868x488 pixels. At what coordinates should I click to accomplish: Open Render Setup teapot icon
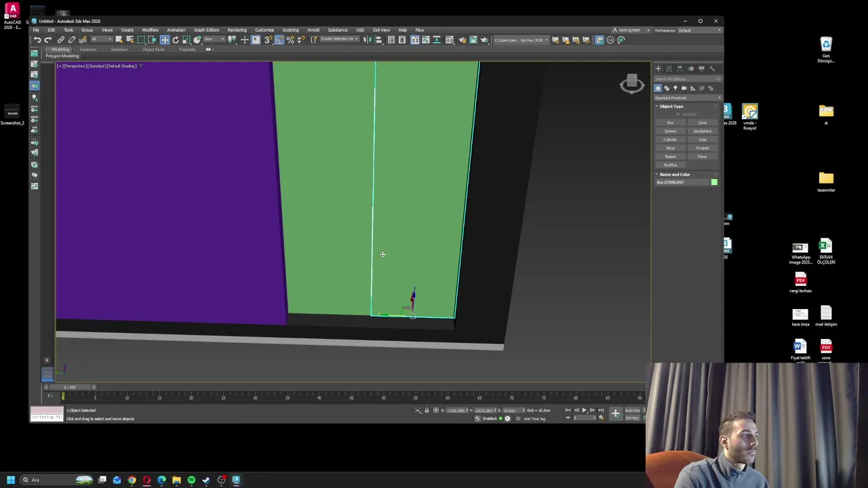pyautogui.click(x=463, y=39)
